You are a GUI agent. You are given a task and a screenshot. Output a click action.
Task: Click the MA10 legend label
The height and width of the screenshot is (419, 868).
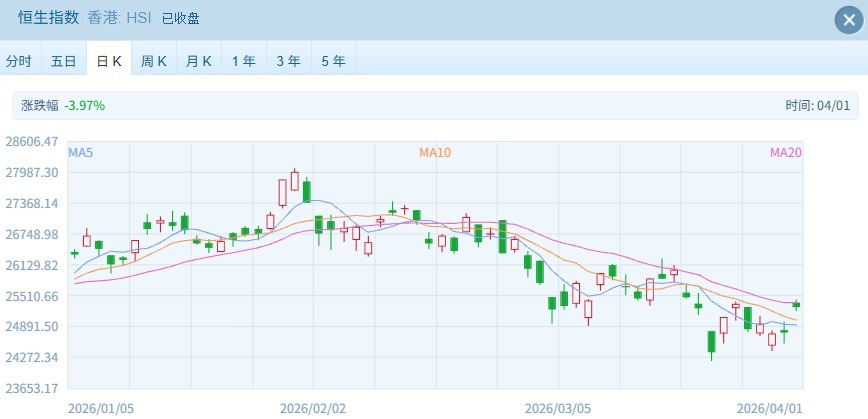tap(435, 153)
